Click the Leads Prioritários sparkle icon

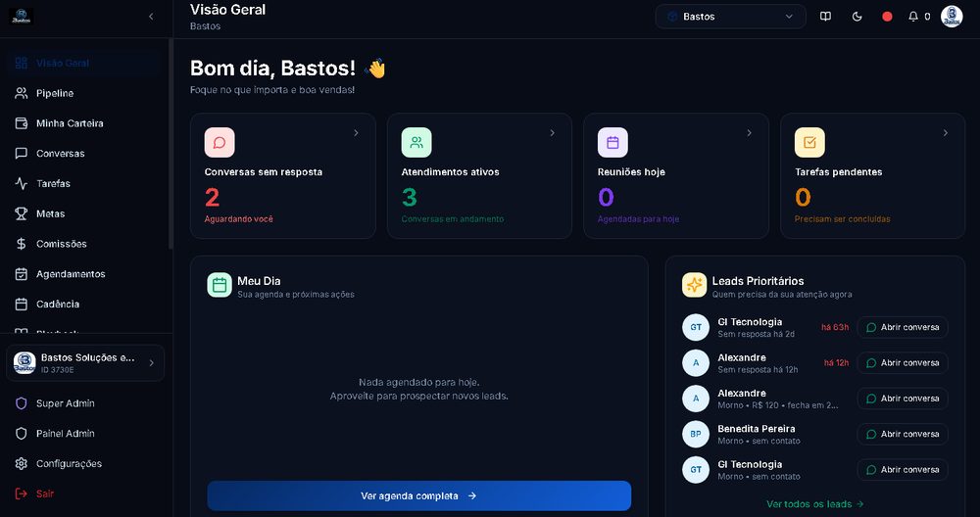click(695, 285)
